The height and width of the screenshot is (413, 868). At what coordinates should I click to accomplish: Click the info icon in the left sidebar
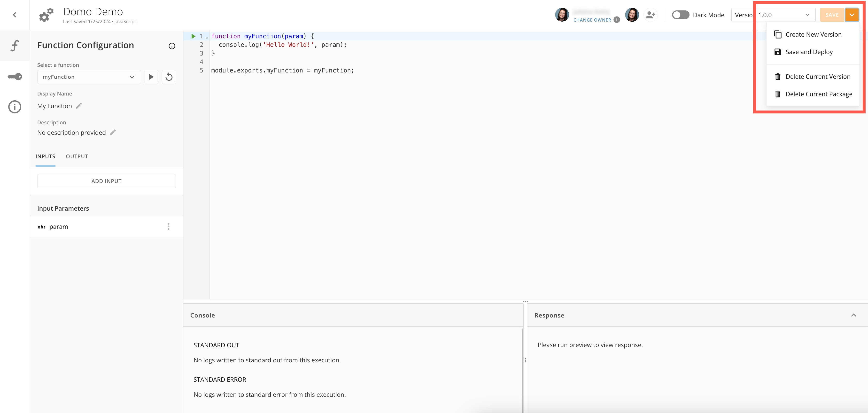[14, 107]
